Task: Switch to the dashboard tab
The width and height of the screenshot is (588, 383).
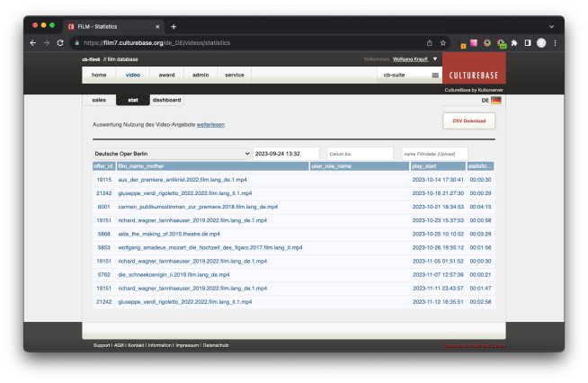Action: (x=166, y=100)
